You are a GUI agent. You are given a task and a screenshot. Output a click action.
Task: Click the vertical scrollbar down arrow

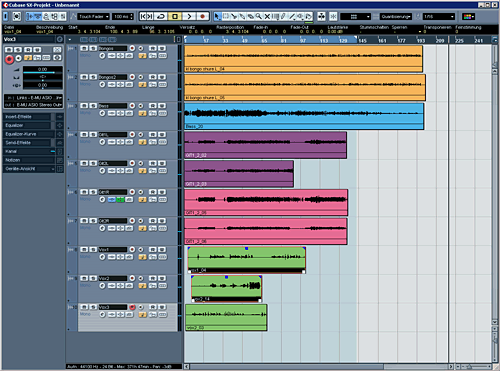[495, 322]
